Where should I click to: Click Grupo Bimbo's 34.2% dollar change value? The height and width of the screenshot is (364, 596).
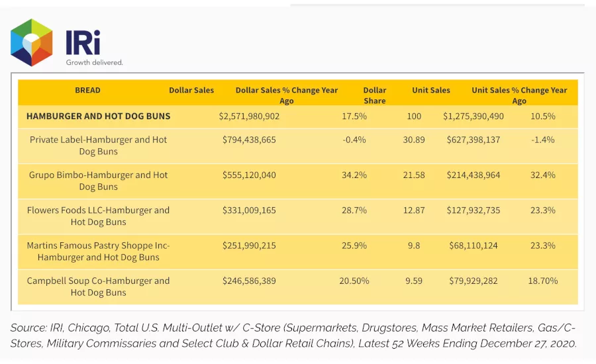[x=354, y=175]
